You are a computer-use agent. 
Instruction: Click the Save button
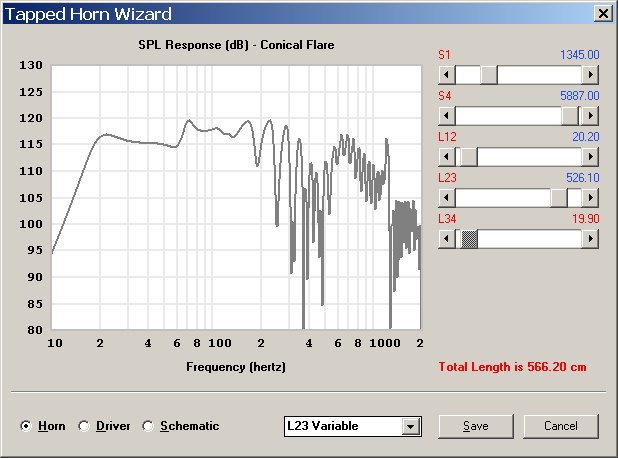point(476,426)
